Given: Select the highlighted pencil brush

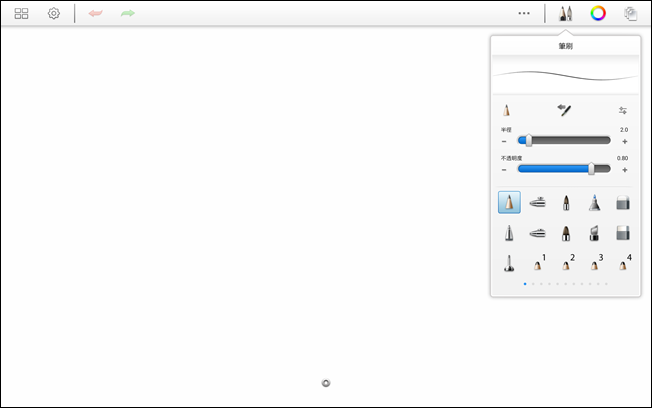Looking at the screenshot, I should [x=509, y=203].
